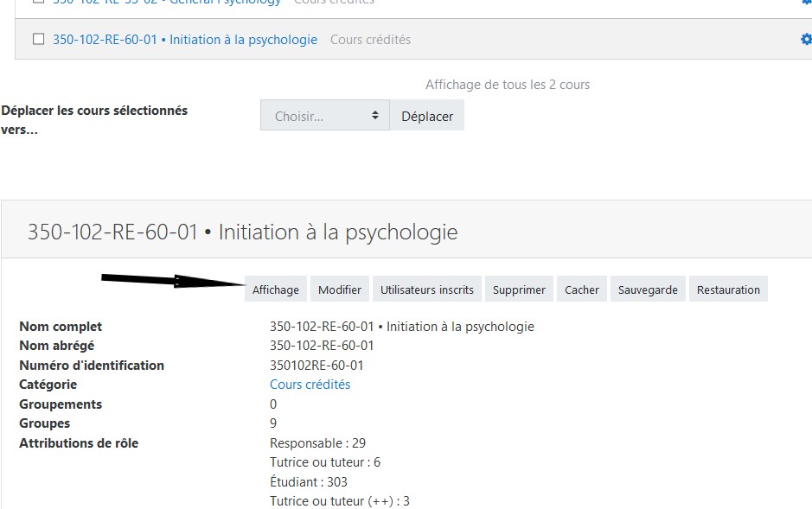The height and width of the screenshot is (509, 812).
Task: Click Supprimer to delete the course
Action: tap(519, 289)
